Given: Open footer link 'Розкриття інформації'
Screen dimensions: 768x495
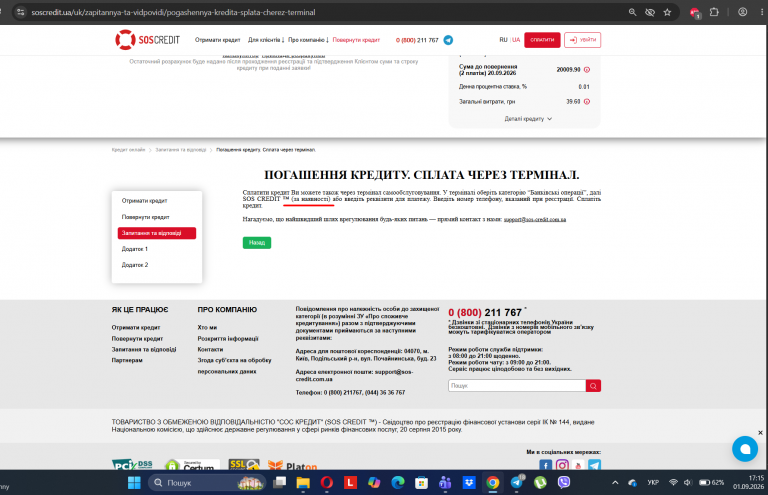Looking at the screenshot, I should pyautogui.click(x=228, y=338).
